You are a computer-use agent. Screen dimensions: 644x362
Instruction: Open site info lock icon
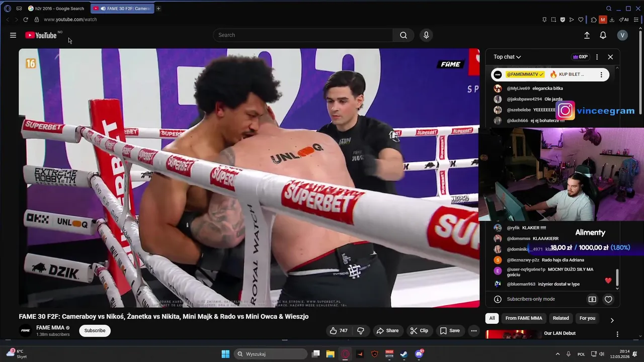[36, 20]
